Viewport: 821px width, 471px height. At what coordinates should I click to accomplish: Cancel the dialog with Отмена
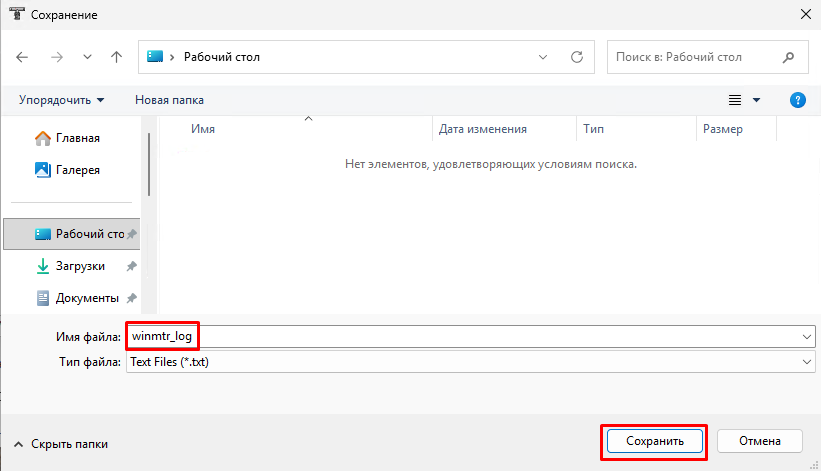760,441
